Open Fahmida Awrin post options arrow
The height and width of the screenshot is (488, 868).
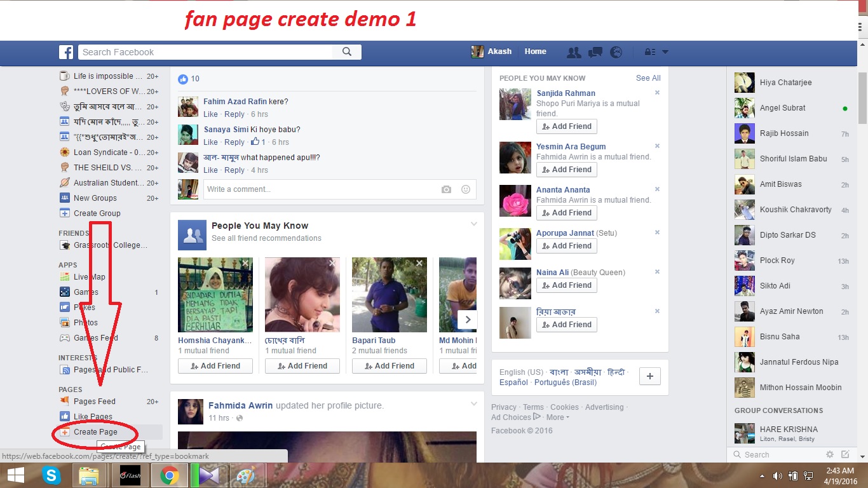coord(473,403)
